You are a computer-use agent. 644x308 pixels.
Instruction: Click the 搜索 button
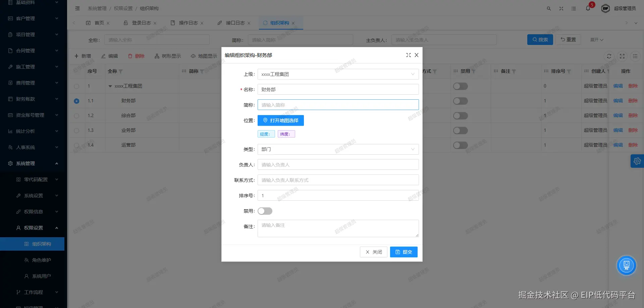(540, 40)
